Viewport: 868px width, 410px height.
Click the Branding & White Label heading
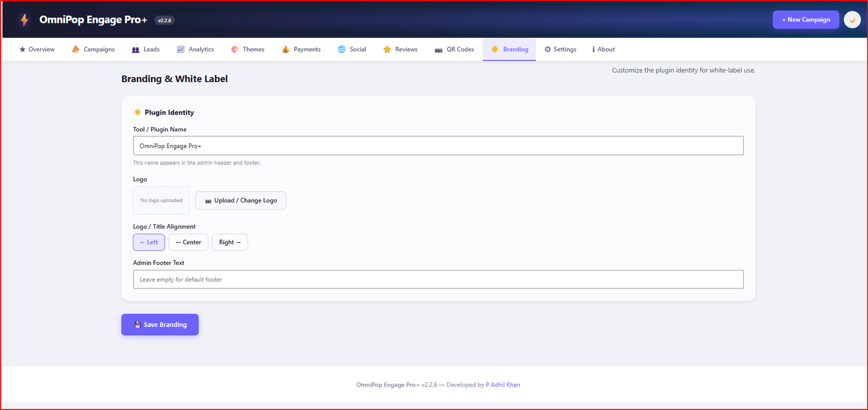coord(175,79)
